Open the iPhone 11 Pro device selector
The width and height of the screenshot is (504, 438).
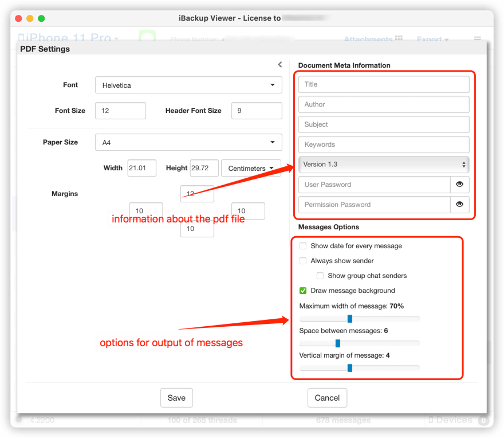click(x=68, y=38)
